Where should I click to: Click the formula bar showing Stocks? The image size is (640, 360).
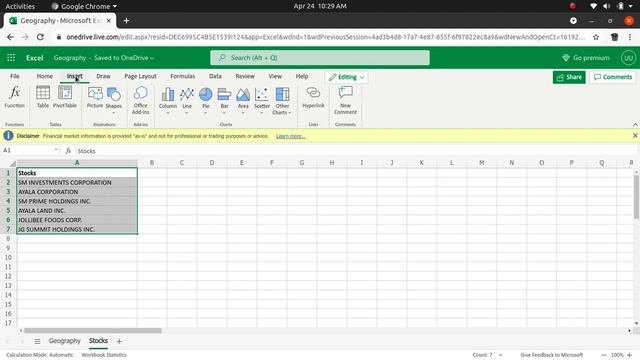355,151
